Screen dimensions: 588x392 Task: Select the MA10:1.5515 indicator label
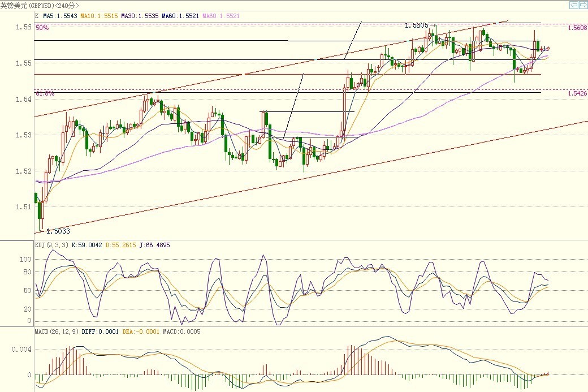[x=99, y=16]
